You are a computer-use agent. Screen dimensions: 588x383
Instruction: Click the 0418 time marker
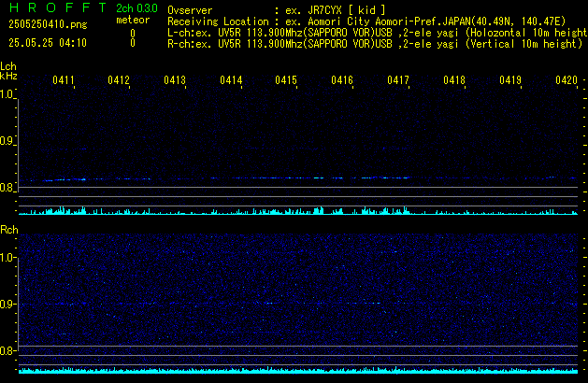[x=454, y=80]
